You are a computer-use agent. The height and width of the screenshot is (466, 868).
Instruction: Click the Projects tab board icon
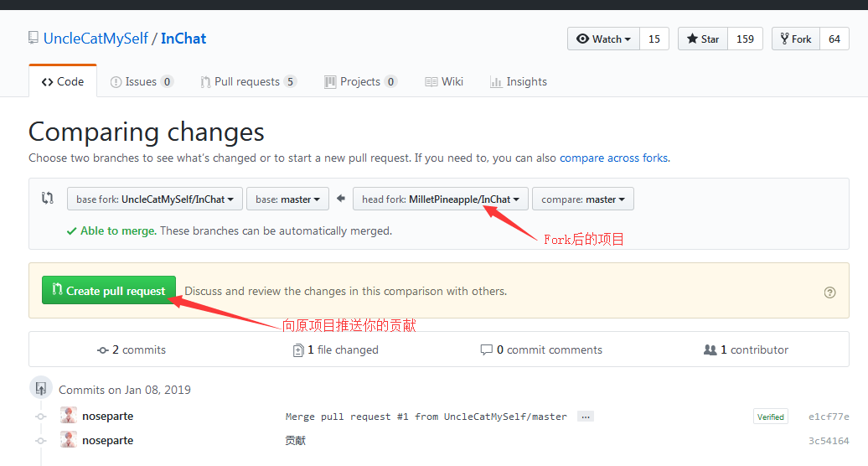(x=330, y=82)
